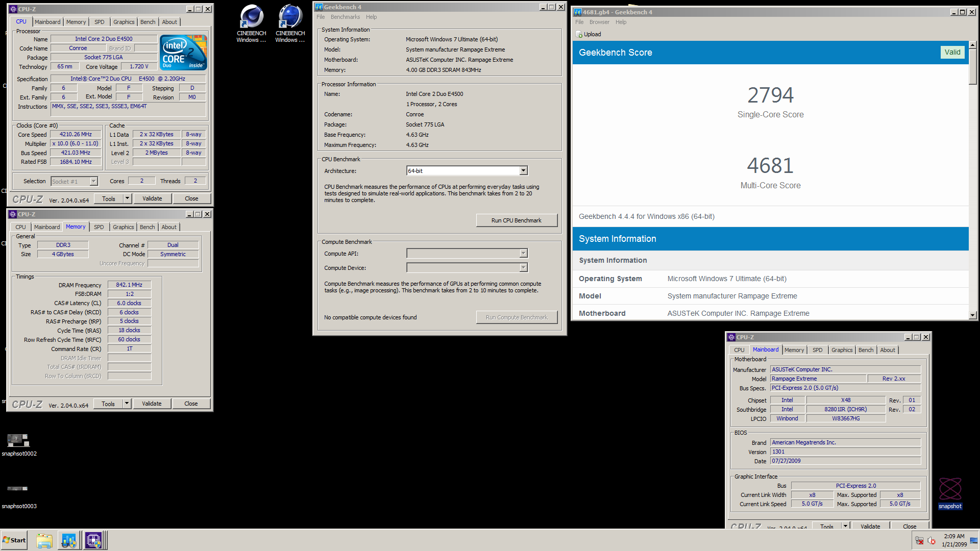Click the Mainboard Model field Rampage Extreme

[818, 379]
